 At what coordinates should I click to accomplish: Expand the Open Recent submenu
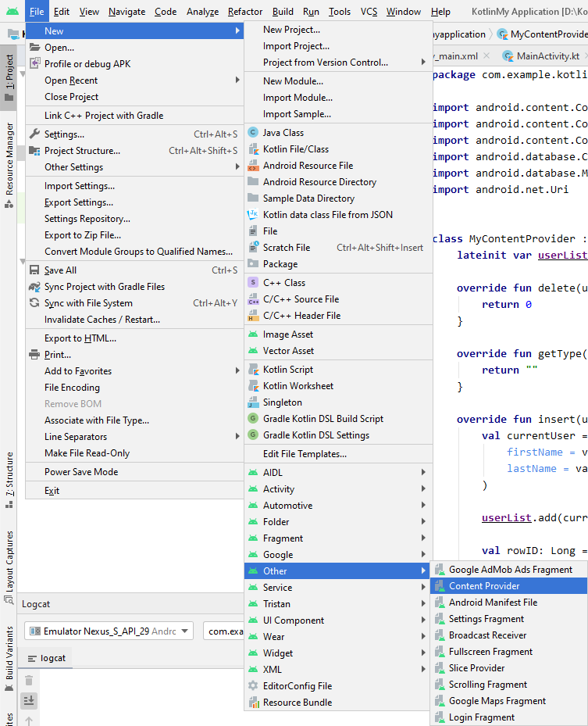click(x=237, y=80)
